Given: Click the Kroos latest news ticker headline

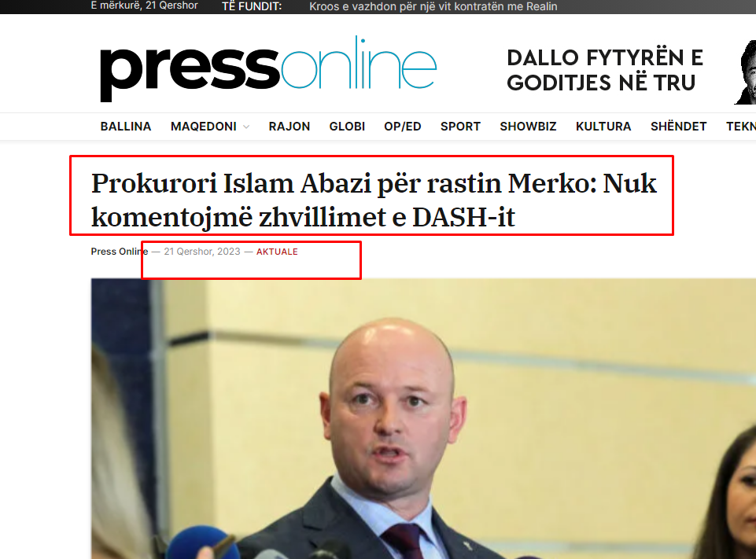Looking at the screenshot, I should click(433, 7).
